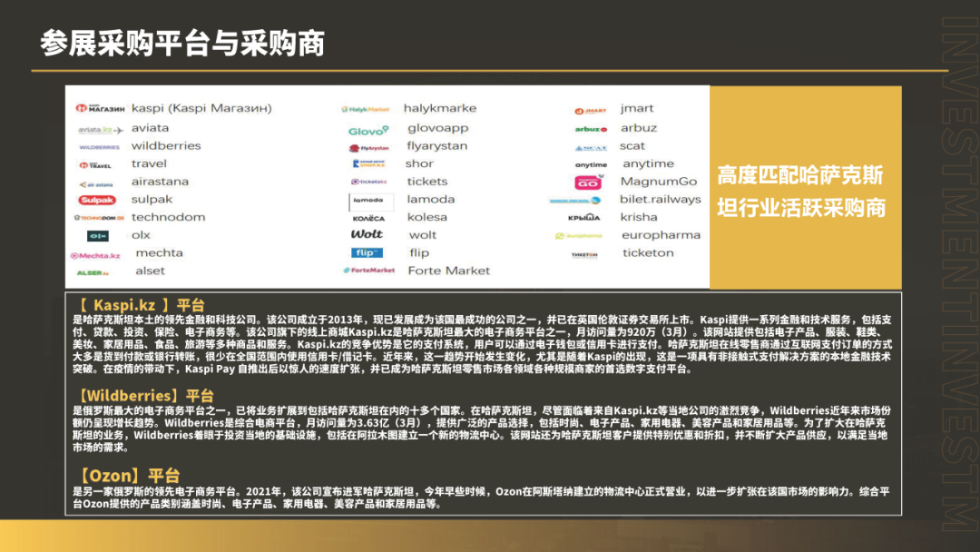This screenshot has height=552, width=980.
Task: Select the 'mechta' text label
Action: (x=160, y=252)
